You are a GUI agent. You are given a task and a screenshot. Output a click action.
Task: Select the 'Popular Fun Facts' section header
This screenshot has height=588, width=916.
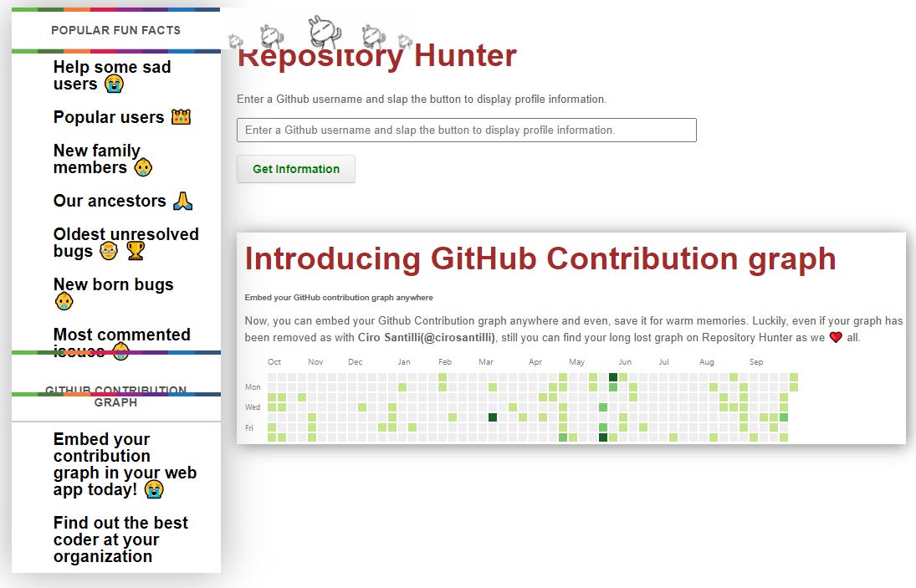tap(115, 30)
